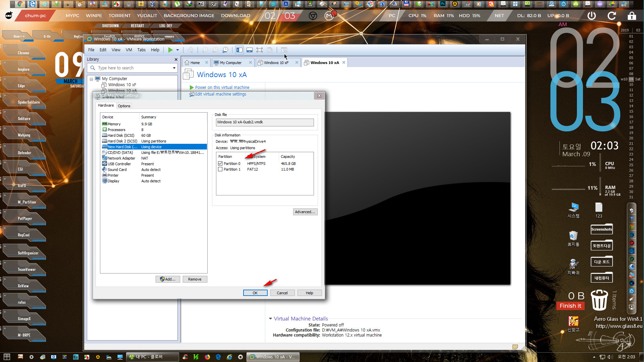Click the Windows Start button

coord(7,357)
